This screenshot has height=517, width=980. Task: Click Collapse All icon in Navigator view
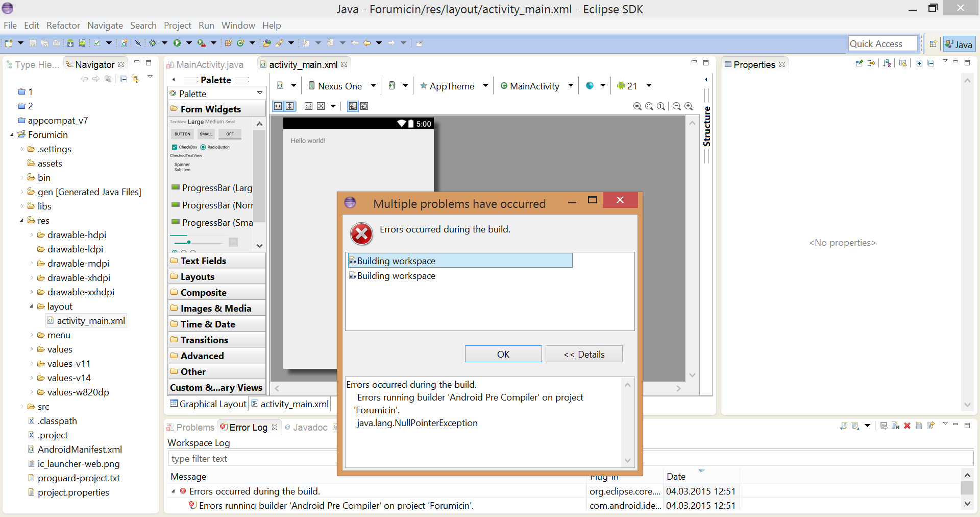[124, 79]
